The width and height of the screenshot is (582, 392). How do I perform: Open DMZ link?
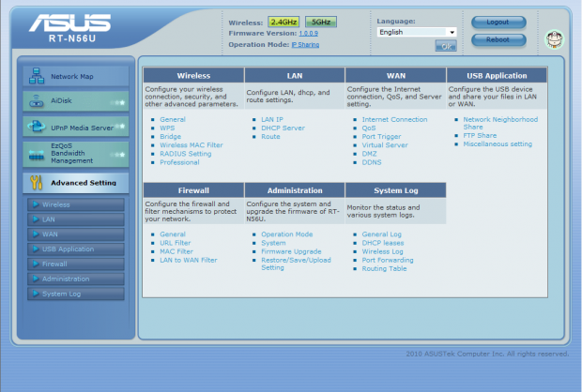click(369, 154)
